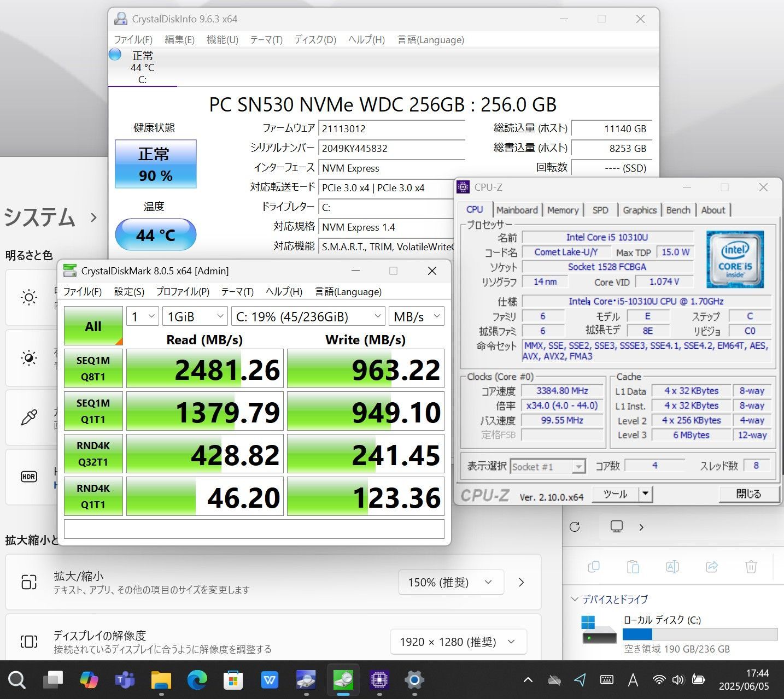
Task: Switch to CPU-Z taskbar icon
Action: click(x=379, y=680)
